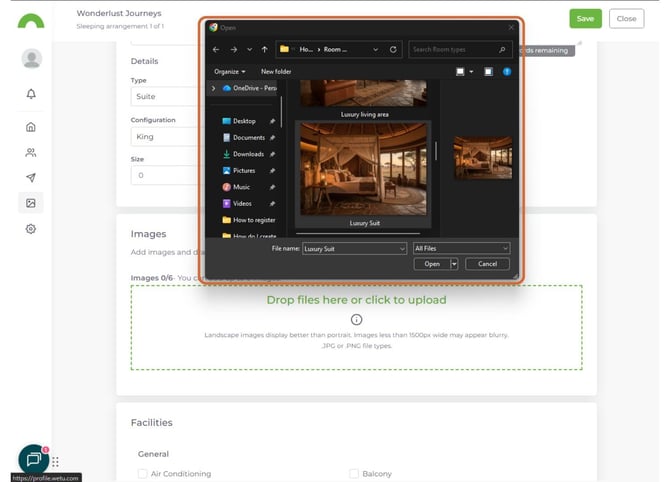This screenshot has height=482, width=670.
Task: Click the paper plane send icon
Action: tap(31, 178)
